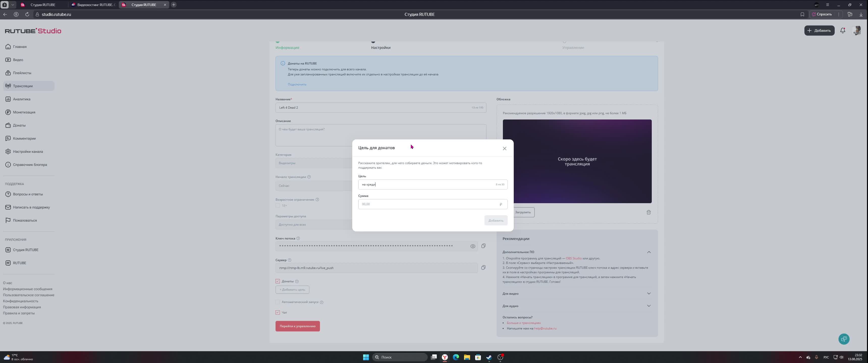Toggle the Донаты checkbox
The image size is (868, 363).
278,281
